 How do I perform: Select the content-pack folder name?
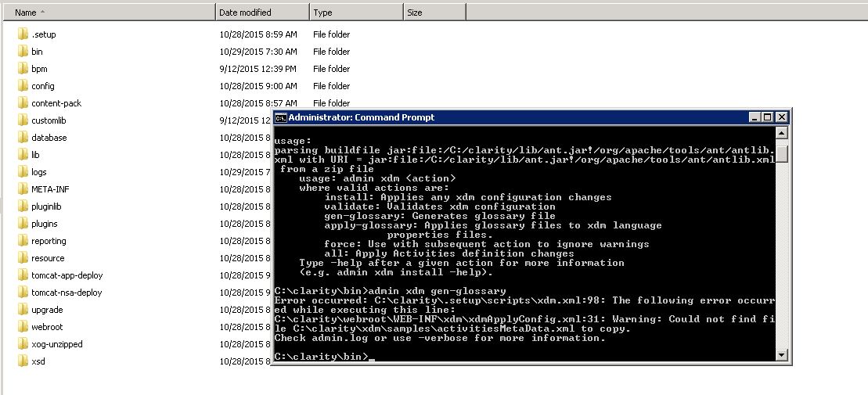pos(56,103)
